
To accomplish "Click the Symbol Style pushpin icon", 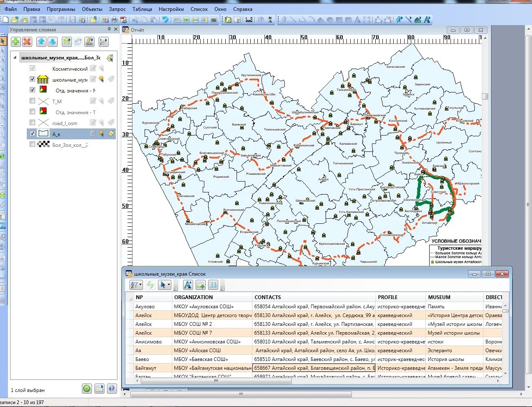I will click(400, 20).
